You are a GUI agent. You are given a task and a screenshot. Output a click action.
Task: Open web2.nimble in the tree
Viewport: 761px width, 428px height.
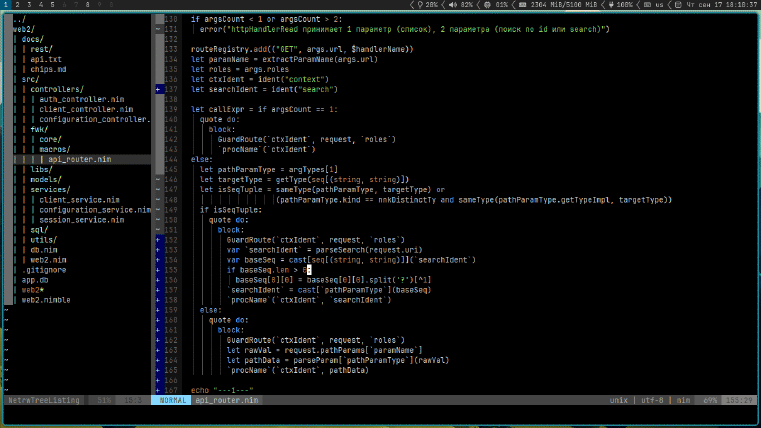pos(46,300)
